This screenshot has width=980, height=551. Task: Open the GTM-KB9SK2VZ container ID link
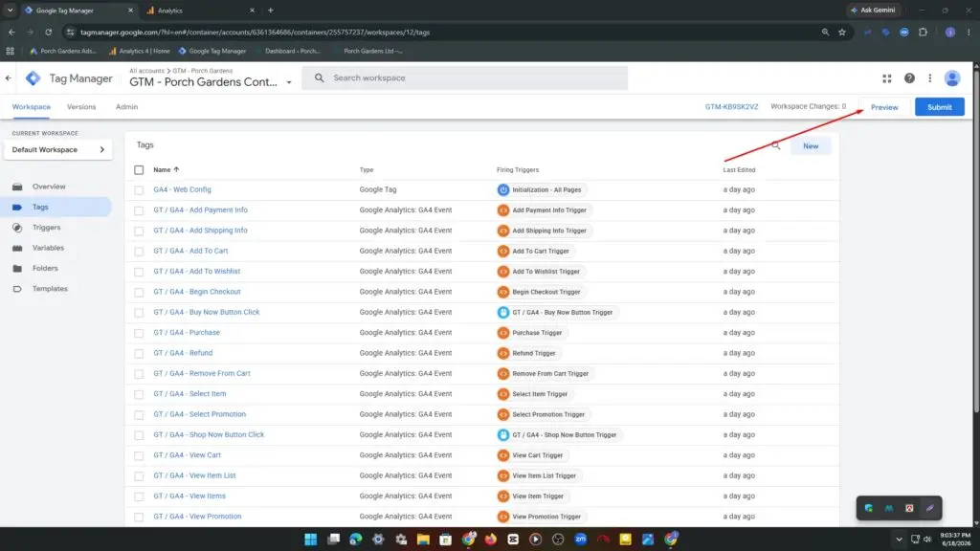731,107
